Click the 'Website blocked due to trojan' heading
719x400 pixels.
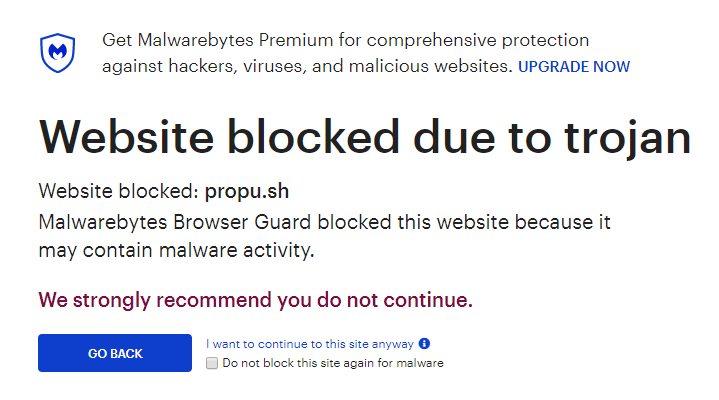pos(365,137)
